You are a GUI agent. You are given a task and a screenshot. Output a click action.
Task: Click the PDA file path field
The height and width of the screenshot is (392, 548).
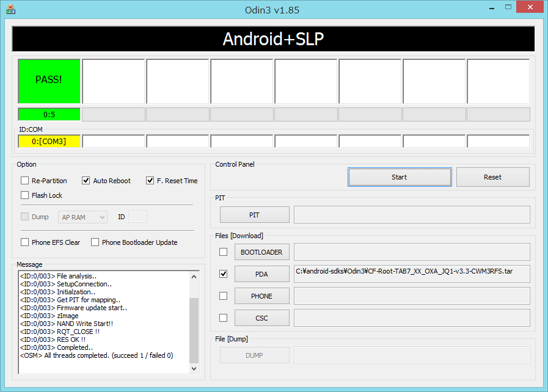412,274
